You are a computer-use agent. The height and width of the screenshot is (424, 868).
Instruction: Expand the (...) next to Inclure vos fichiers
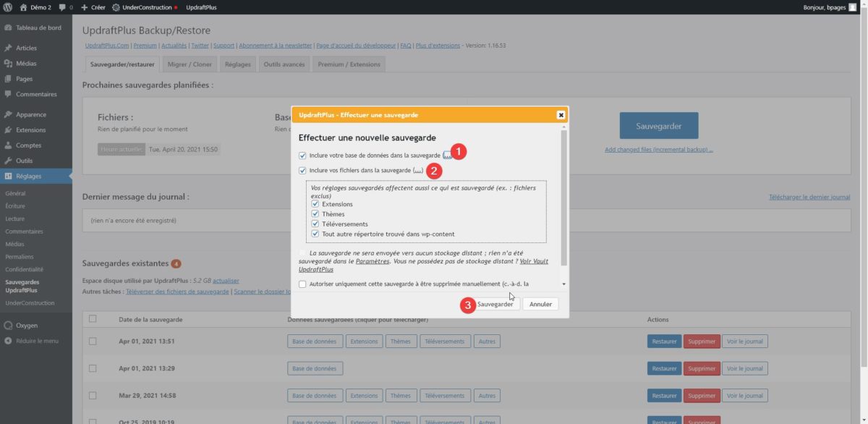[x=418, y=171]
